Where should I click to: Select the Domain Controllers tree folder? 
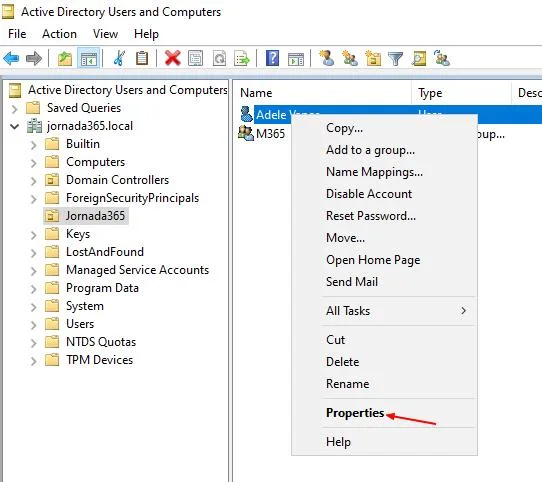(x=117, y=180)
